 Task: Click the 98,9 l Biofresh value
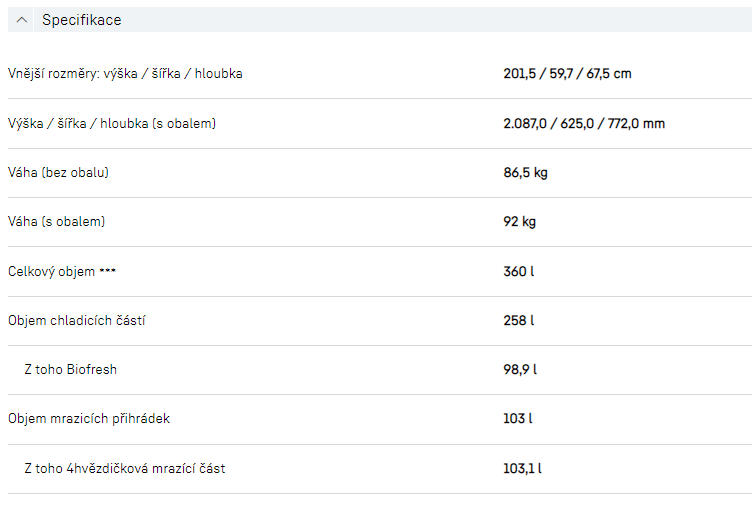coord(520,370)
